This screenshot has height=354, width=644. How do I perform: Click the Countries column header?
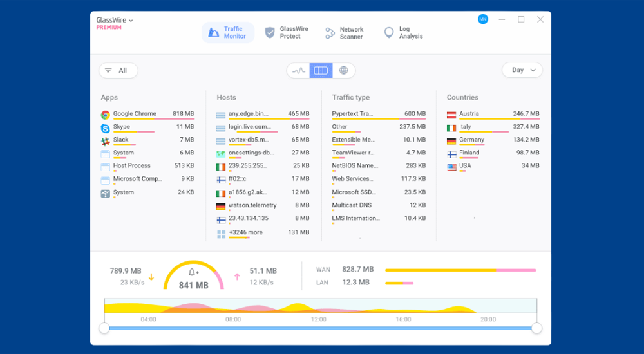coord(462,97)
